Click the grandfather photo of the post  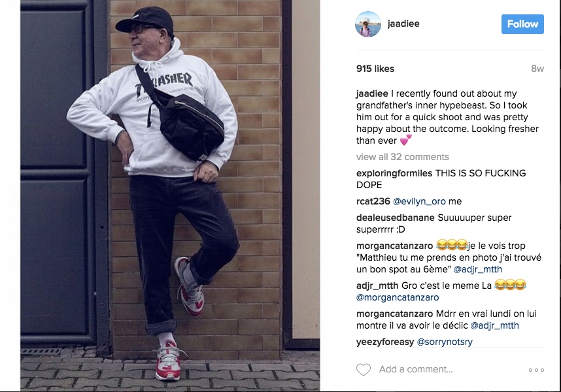(x=170, y=195)
